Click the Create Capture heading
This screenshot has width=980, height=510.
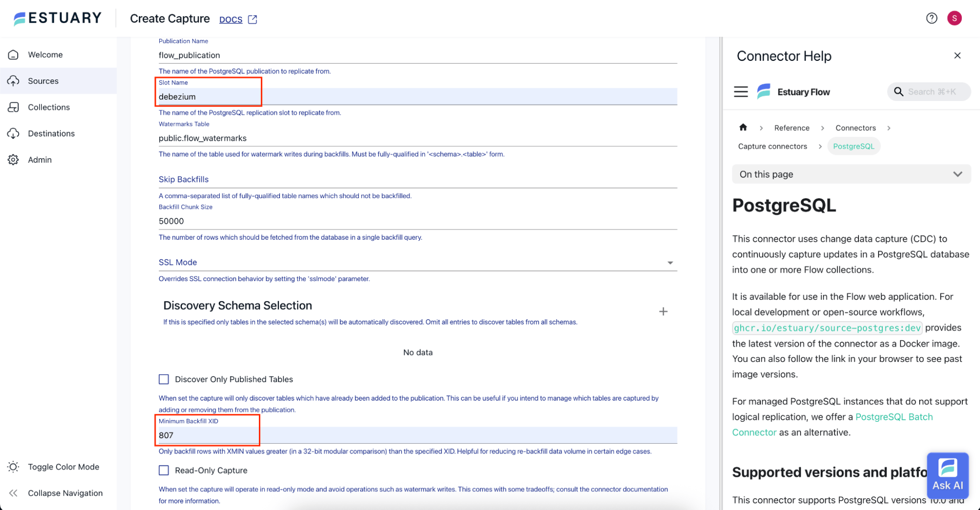point(170,19)
